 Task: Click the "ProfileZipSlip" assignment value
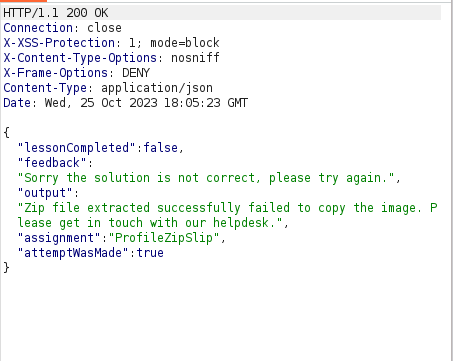tap(164, 238)
